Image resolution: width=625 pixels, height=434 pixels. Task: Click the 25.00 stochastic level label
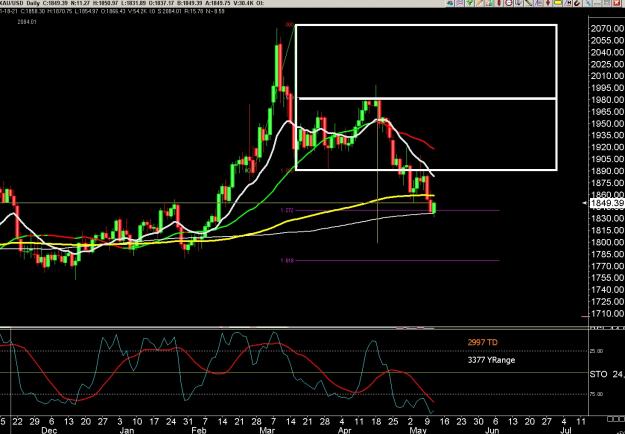(596, 351)
